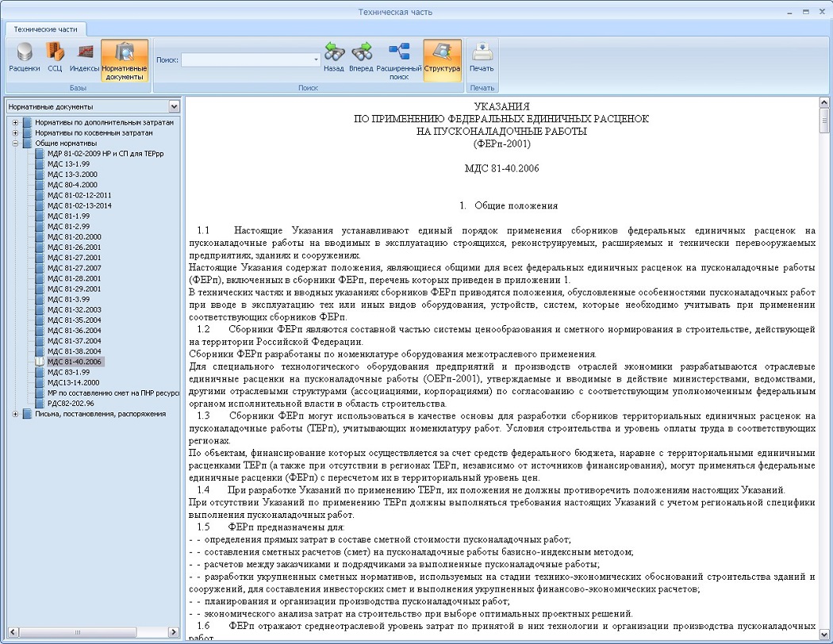833x644 pixels.
Task: Open Расширенный поиск advanced search
Action: pyautogui.click(x=399, y=60)
